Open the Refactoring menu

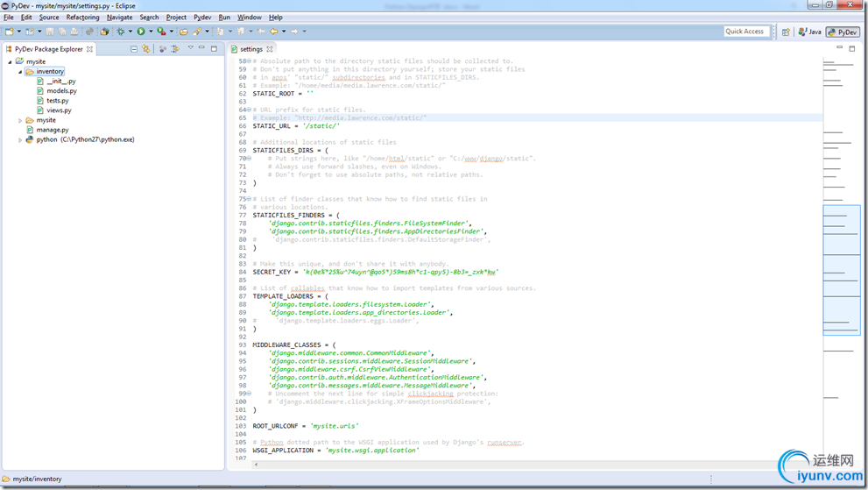click(82, 18)
